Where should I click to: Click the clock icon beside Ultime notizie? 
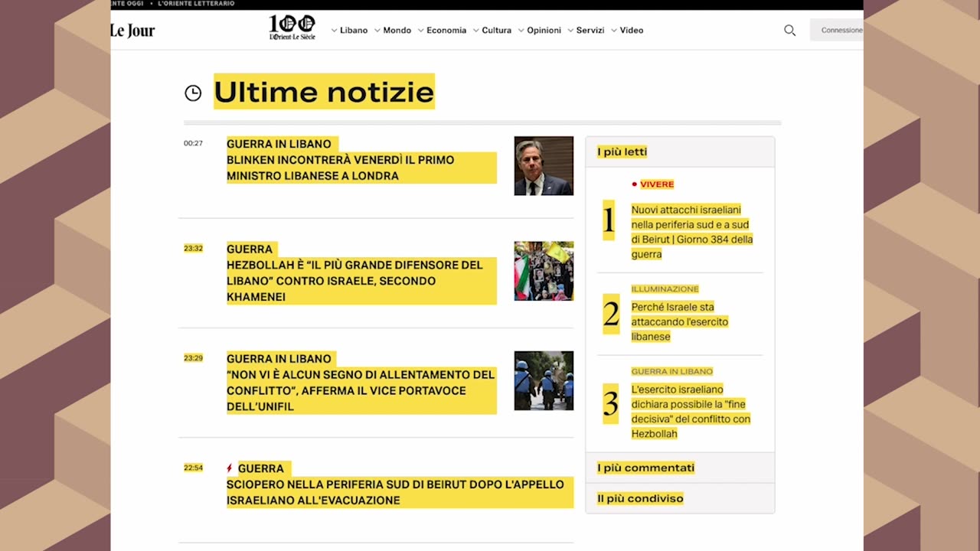193,93
